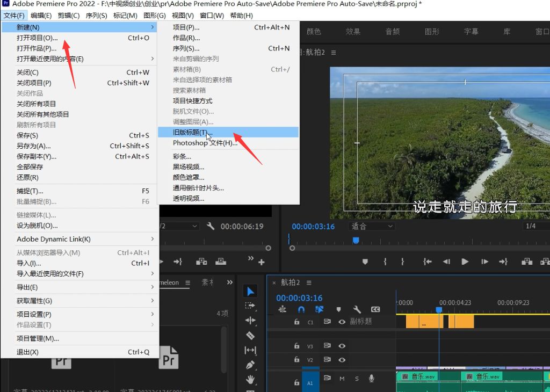Select the Selection arrow tool
The image size is (550, 392).
pyautogui.click(x=250, y=291)
